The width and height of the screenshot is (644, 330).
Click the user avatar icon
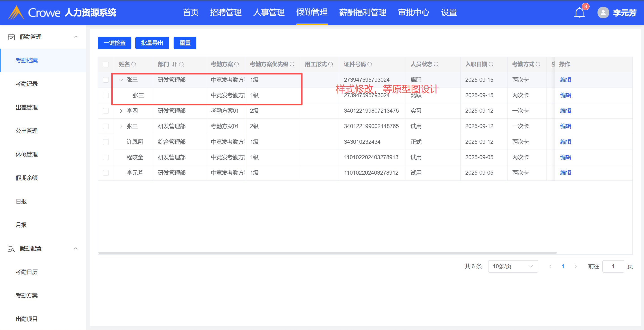(603, 13)
